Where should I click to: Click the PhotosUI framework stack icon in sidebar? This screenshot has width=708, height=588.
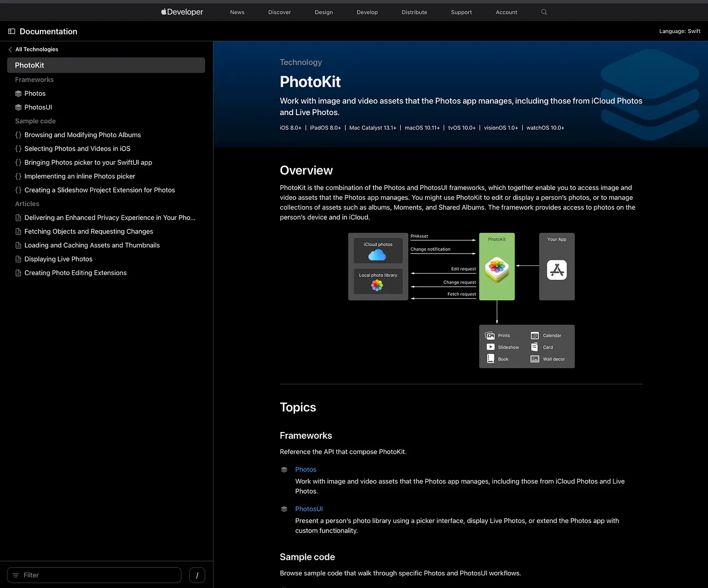tap(18, 107)
